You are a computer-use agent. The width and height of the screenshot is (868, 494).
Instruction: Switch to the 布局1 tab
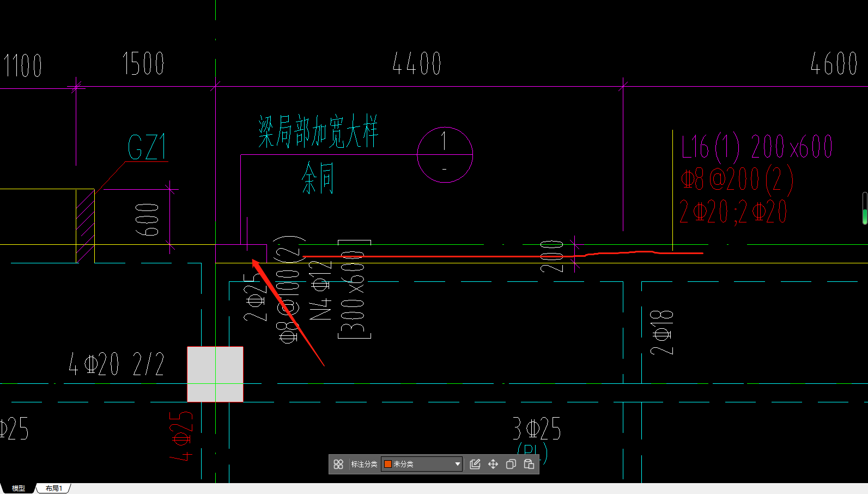click(53, 488)
